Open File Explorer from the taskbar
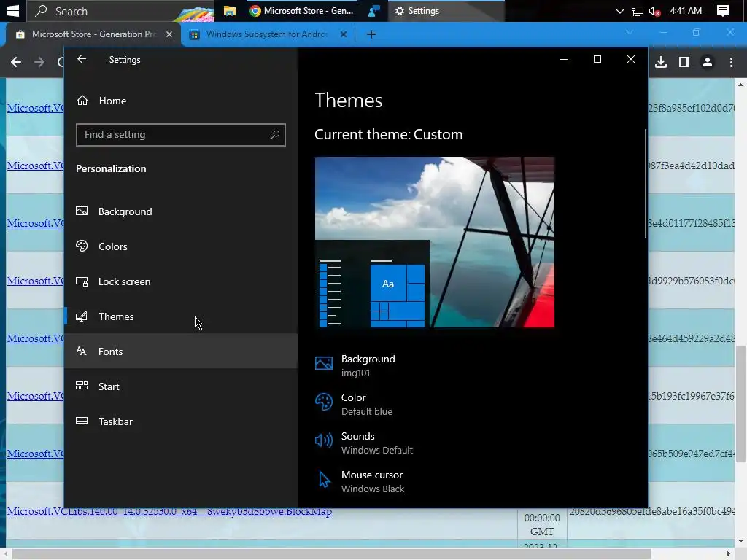 point(230,10)
